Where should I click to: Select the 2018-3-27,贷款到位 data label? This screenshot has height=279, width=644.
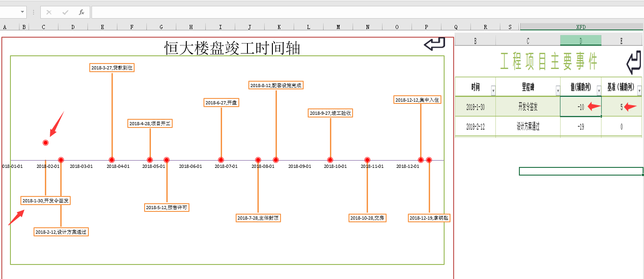tap(112, 68)
